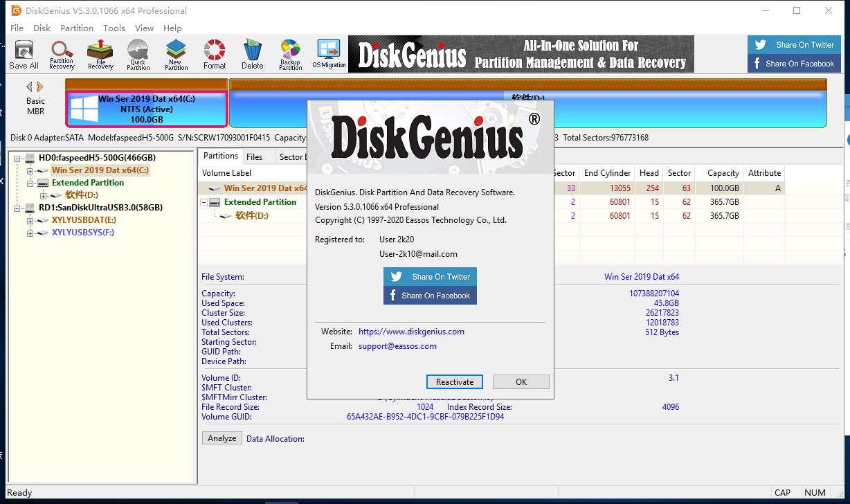The height and width of the screenshot is (504, 850).
Task: Expand the 软件(D:) node in the disk tree
Action: pos(42,195)
